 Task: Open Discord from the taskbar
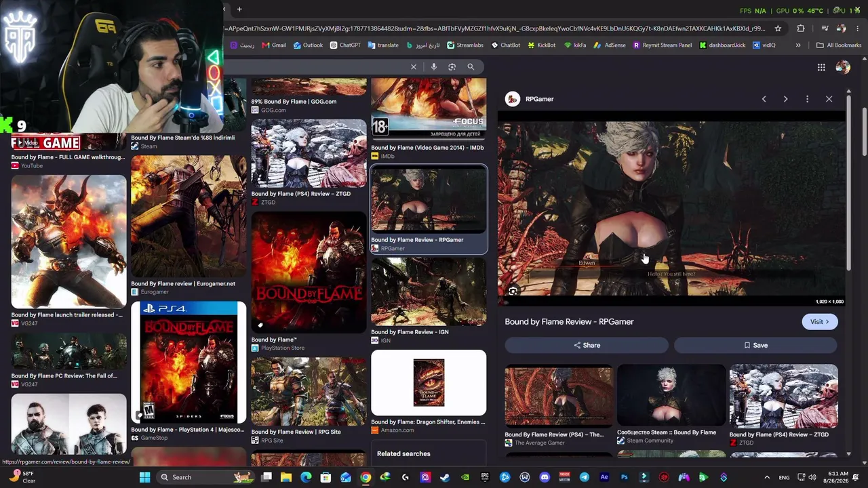(545, 477)
